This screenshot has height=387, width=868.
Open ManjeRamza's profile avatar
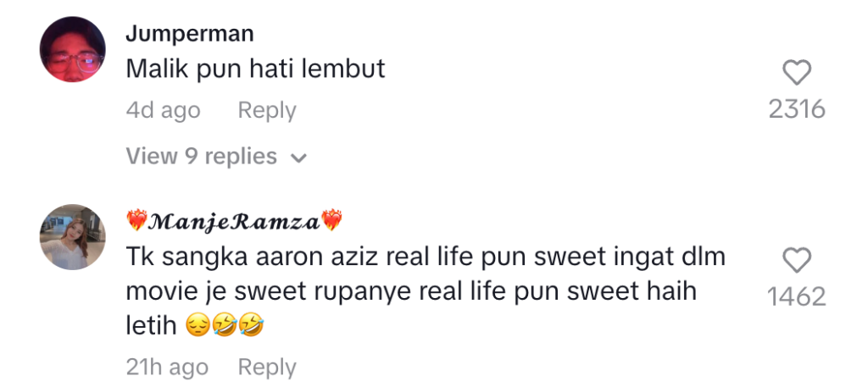[x=73, y=237]
